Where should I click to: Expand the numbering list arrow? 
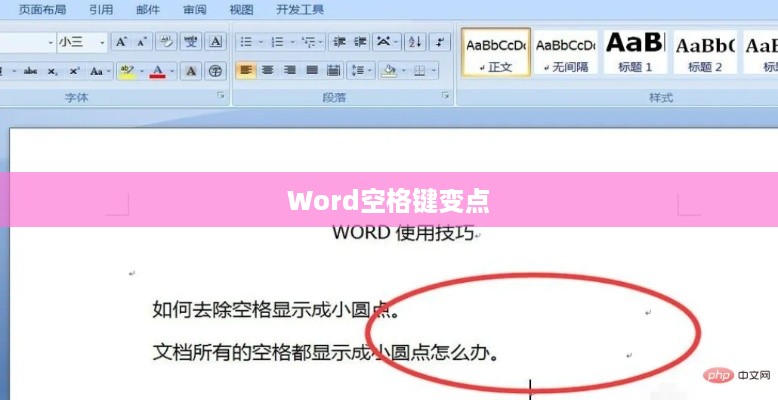tap(293, 42)
